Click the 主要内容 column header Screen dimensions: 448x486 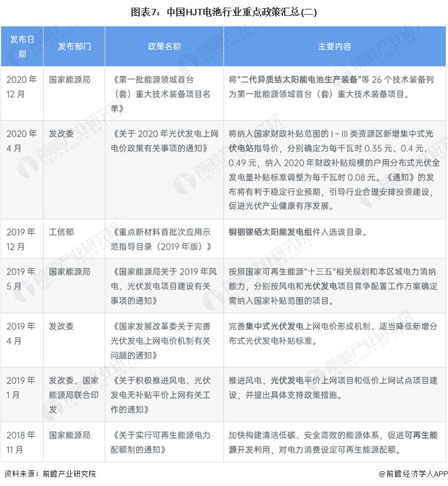coord(335,47)
